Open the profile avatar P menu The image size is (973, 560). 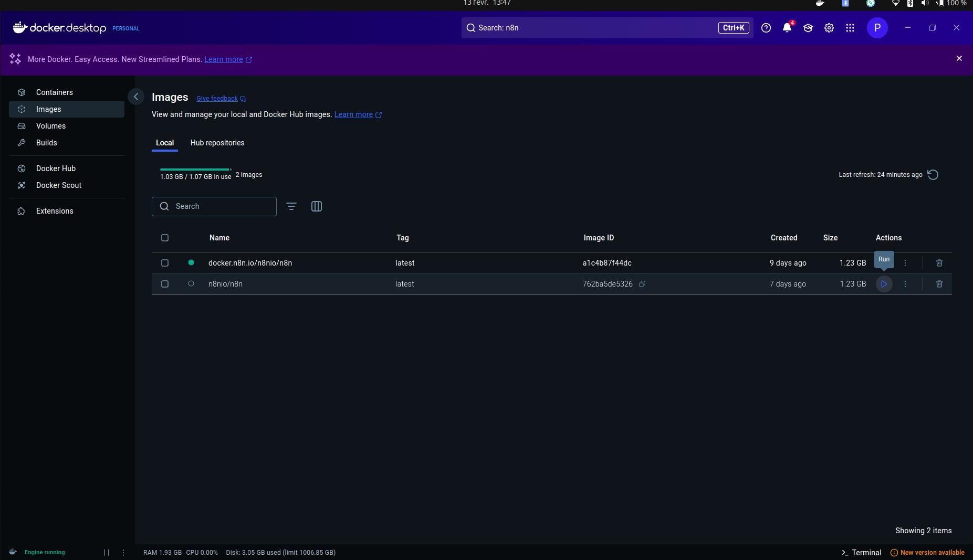click(x=877, y=28)
